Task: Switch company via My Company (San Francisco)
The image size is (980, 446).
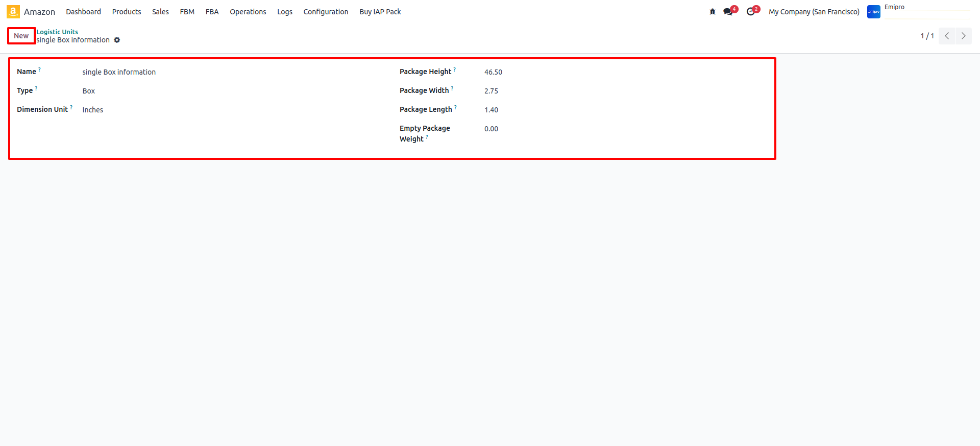Action: (x=814, y=12)
